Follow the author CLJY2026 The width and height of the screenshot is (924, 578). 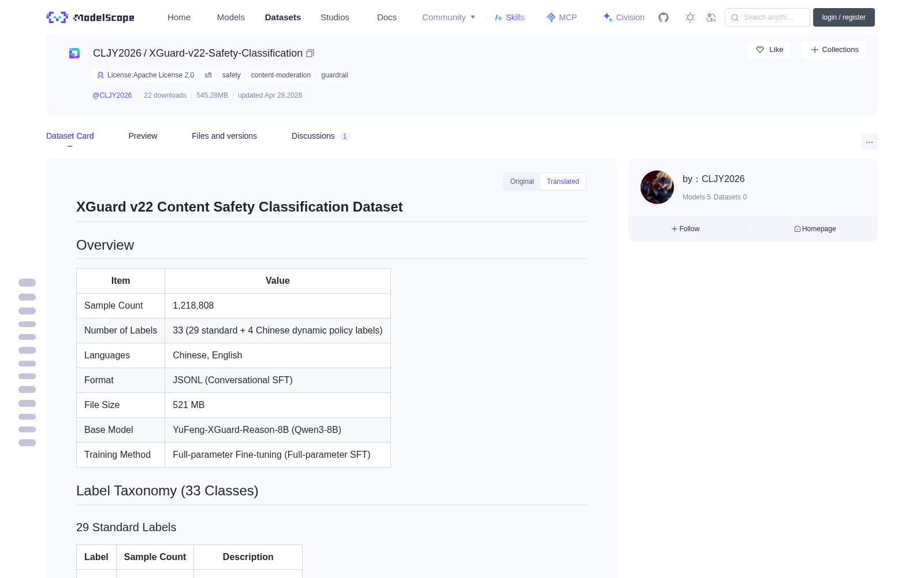[x=685, y=229]
